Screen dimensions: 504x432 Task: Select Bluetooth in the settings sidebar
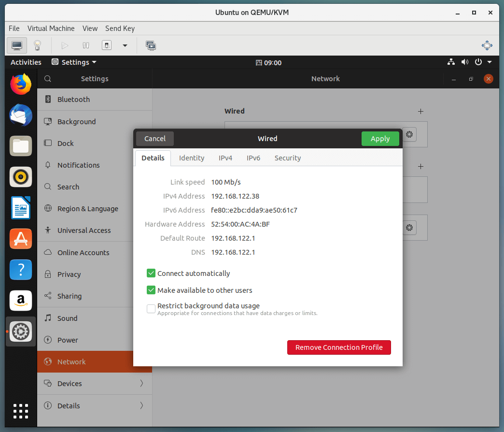point(73,100)
